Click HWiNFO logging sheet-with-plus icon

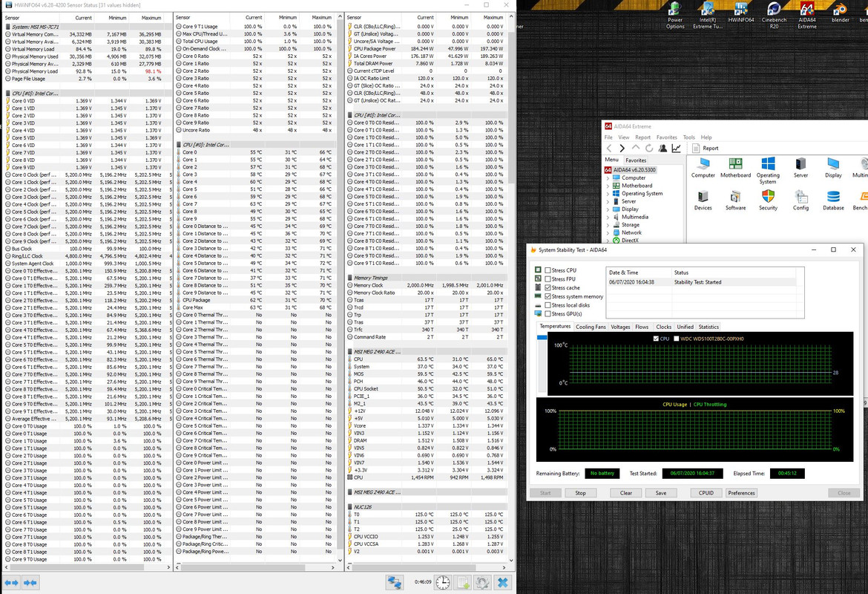pyautogui.click(x=463, y=582)
